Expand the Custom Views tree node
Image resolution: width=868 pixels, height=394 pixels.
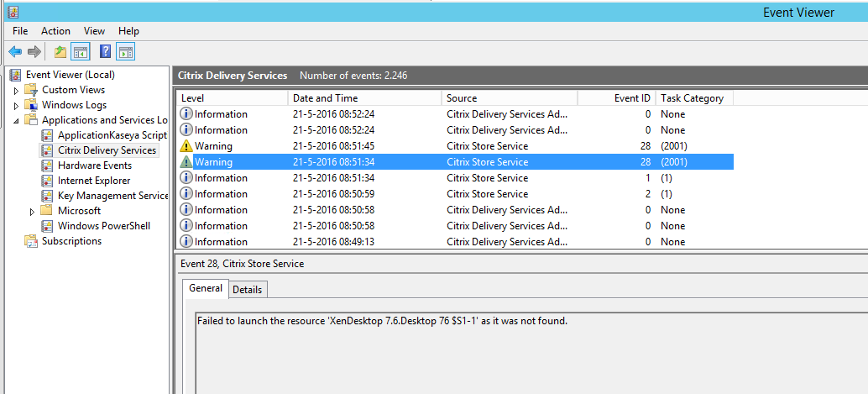click(16, 91)
